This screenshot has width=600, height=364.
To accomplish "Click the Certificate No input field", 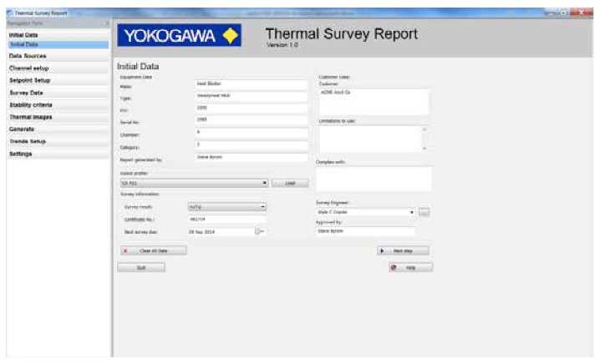I will point(227,220).
